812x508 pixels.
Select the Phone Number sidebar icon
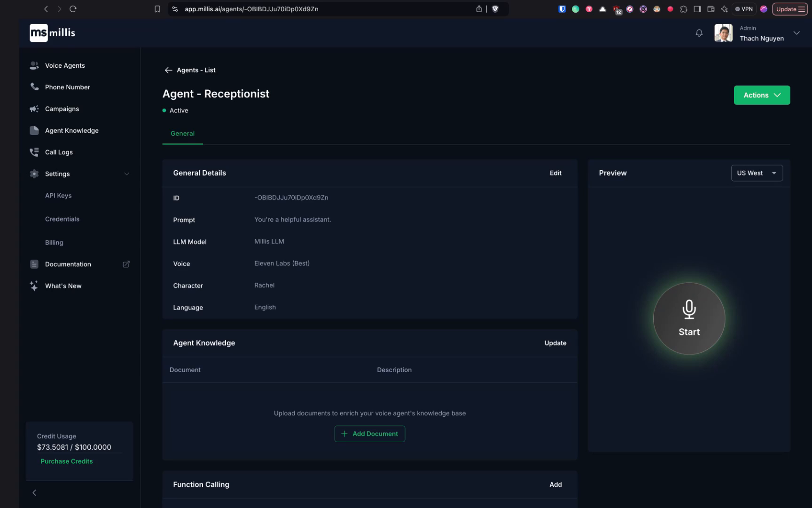tap(34, 87)
